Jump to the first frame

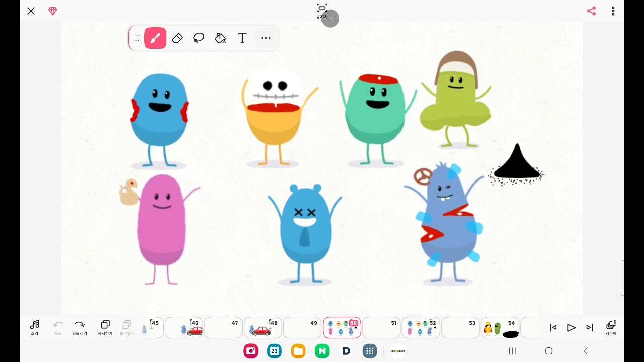553,328
